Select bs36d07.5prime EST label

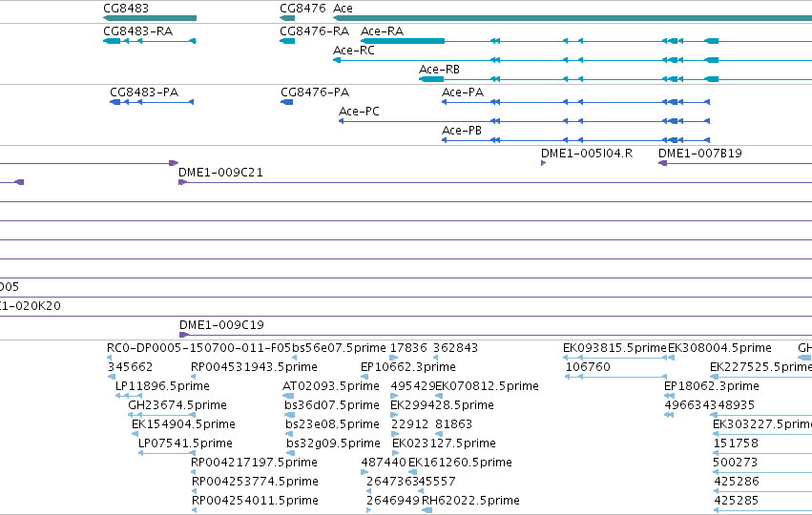click(332, 405)
